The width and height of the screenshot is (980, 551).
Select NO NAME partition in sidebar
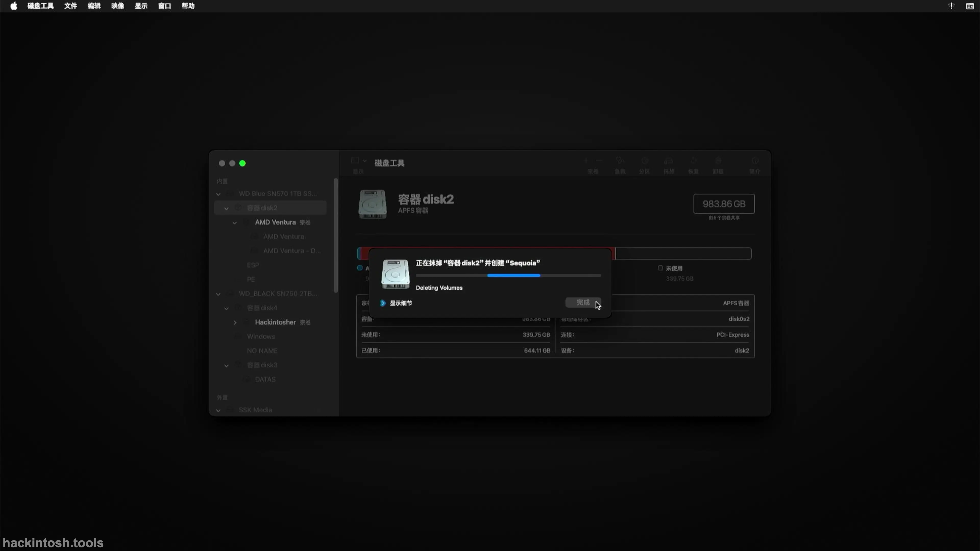(270, 350)
